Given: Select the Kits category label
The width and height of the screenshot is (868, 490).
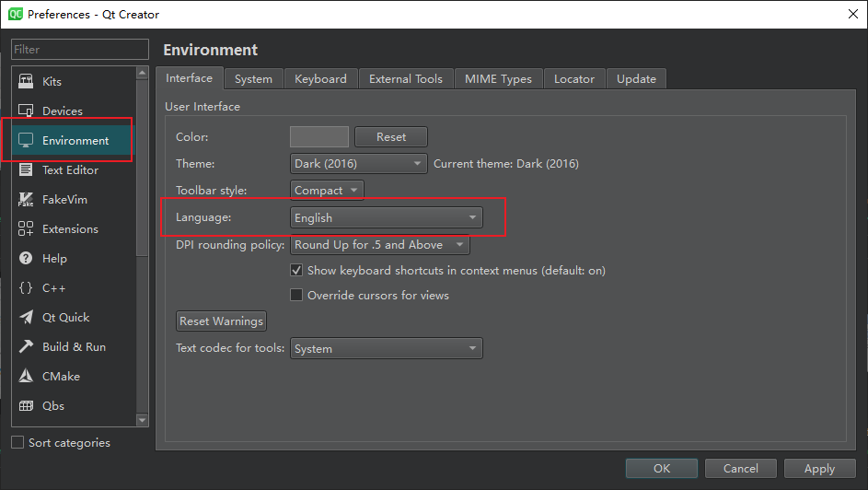Looking at the screenshot, I should tap(52, 81).
